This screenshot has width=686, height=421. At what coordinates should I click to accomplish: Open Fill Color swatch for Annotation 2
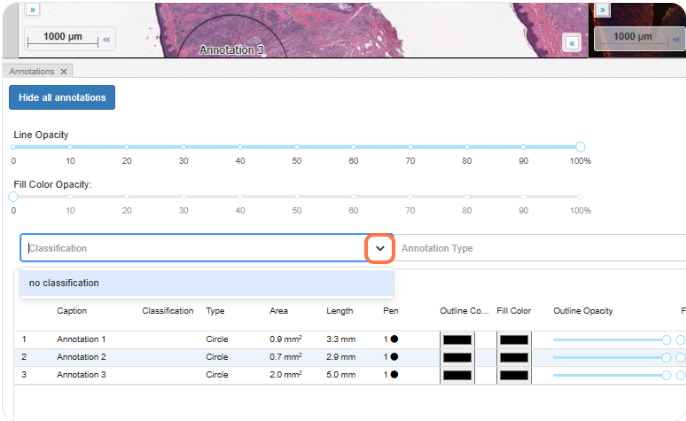click(x=514, y=357)
